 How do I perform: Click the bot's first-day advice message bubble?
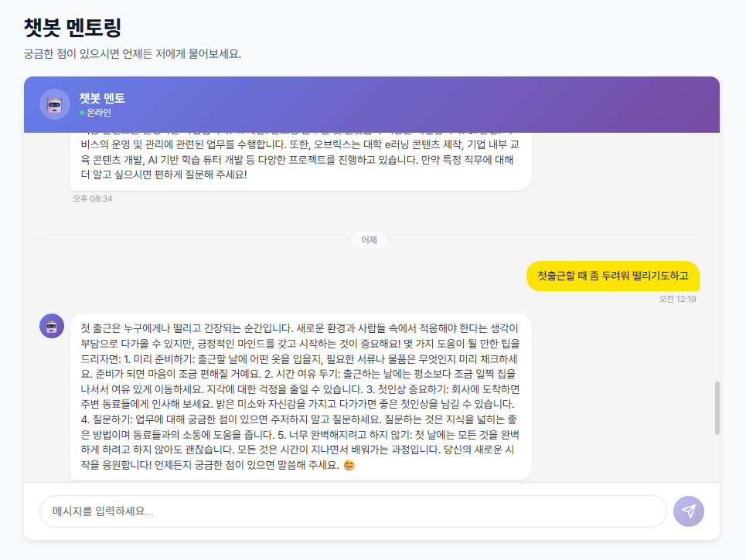point(301,394)
